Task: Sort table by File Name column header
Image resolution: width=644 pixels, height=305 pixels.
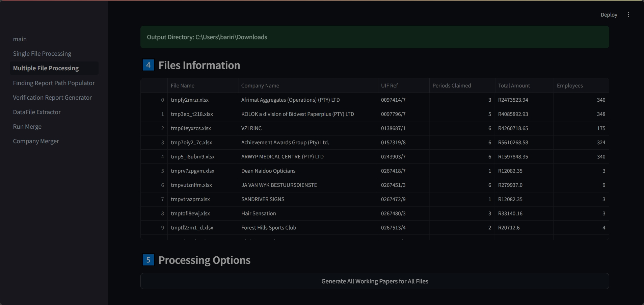Action: point(203,86)
